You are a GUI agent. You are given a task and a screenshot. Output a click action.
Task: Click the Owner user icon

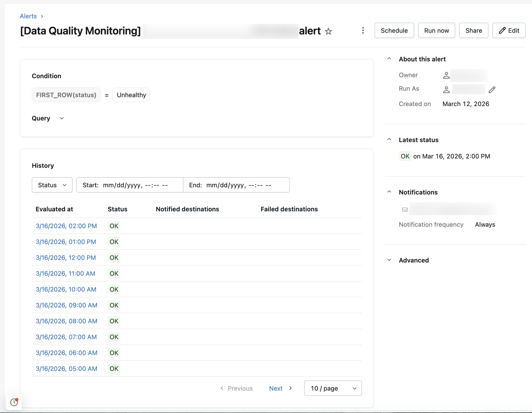click(x=446, y=75)
